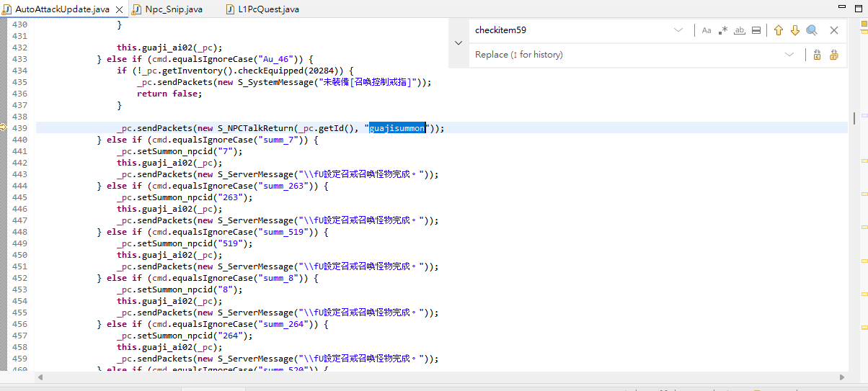Toggle case sensitive search (Aa)
Viewport: 868px width, 391px height.
coord(707,30)
